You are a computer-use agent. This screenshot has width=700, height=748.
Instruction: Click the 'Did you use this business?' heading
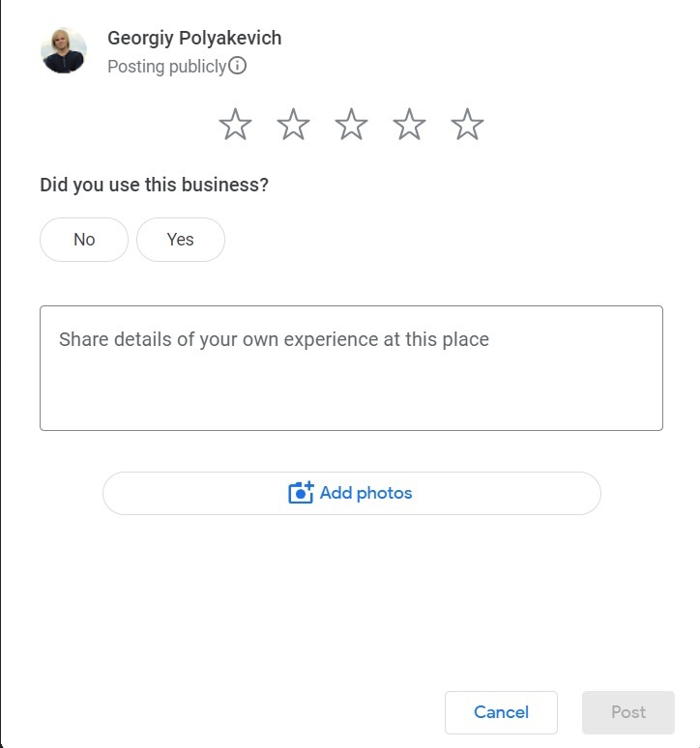coord(154,185)
